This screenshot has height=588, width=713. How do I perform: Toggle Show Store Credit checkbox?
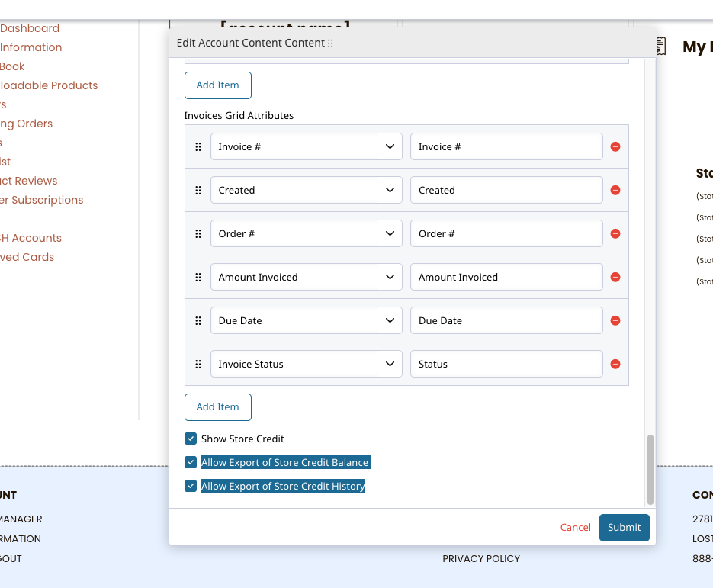pos(191,439)
